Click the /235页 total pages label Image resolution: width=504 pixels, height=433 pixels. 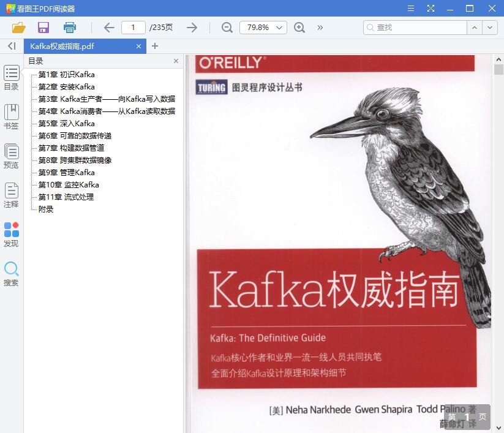[161, 28]
